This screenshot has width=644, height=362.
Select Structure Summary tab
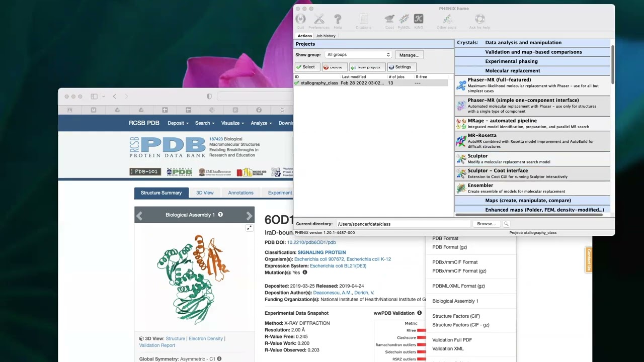[x=161, y=193]
